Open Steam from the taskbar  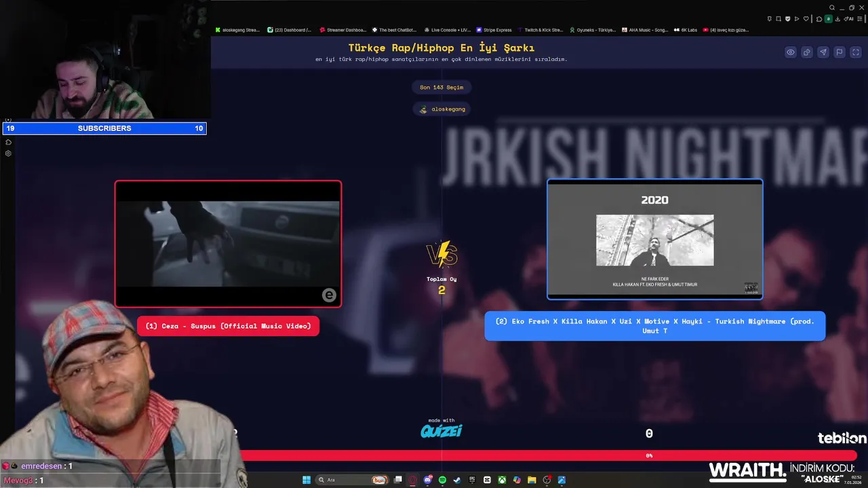457,480
